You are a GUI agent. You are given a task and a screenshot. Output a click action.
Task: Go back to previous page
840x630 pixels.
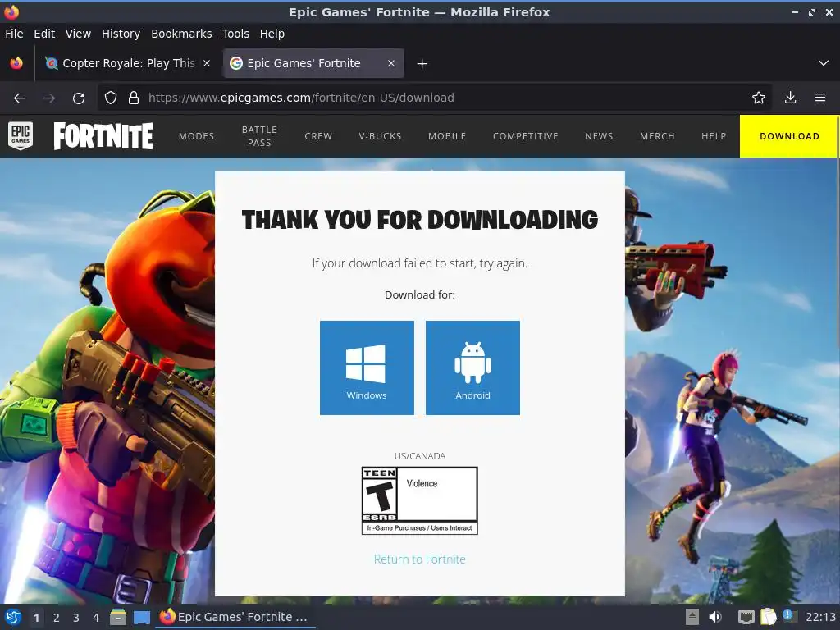click(x=20, y=98)
